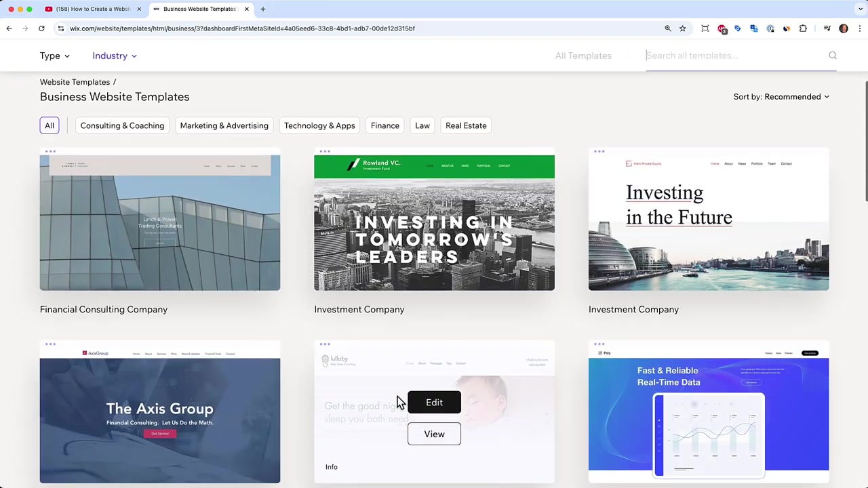Click View on the lullaby template
This screenshot has width=868, height=488.
434,434
